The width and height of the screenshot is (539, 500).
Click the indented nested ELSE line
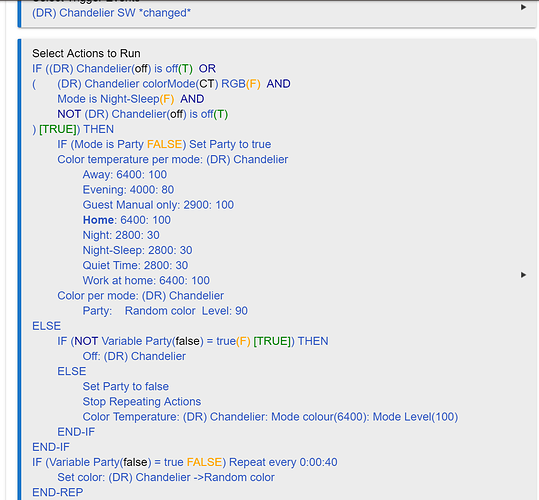[72, 371]
